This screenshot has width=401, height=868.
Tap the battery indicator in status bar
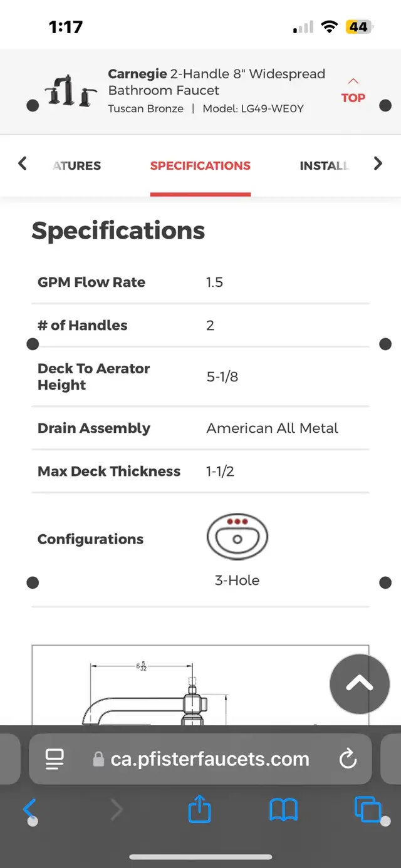360,27
